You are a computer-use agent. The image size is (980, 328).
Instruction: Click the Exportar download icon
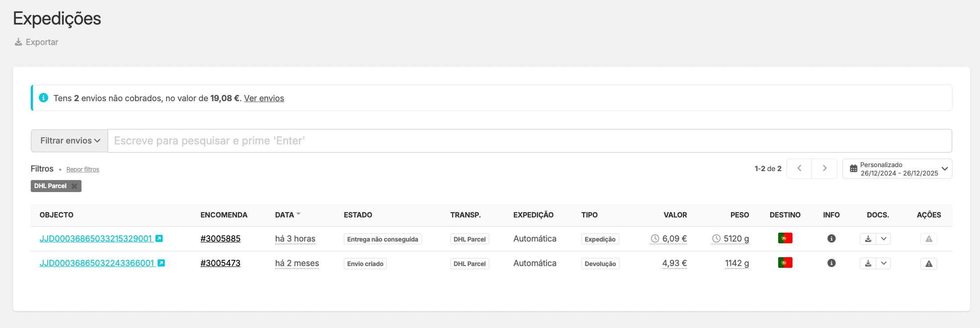18,42
